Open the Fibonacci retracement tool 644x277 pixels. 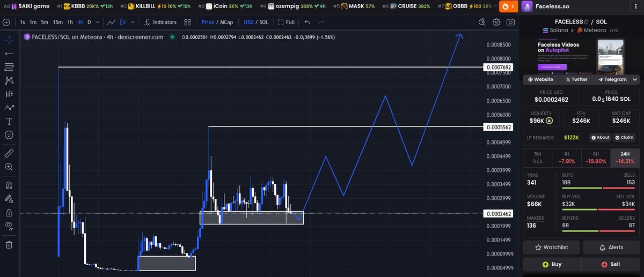coord(9,67)
